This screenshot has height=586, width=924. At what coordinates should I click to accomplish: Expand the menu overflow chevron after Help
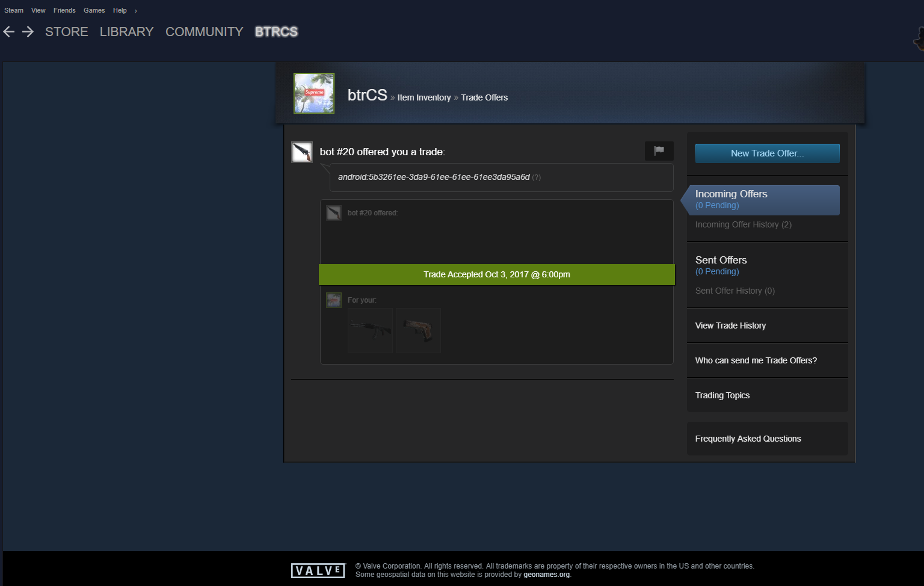(136, 11)
